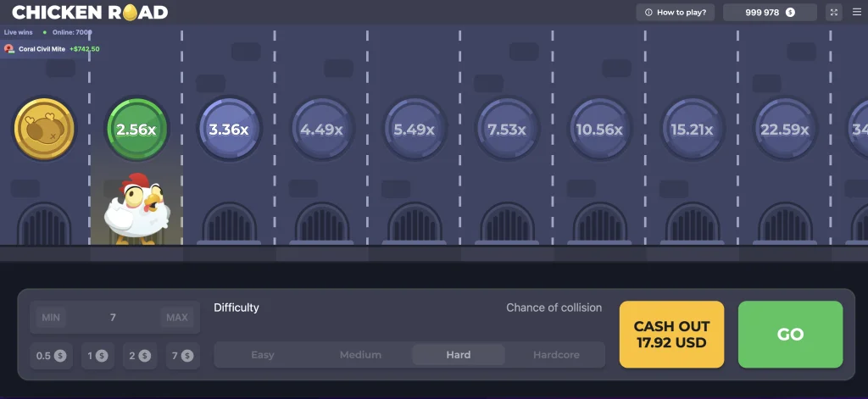Choose the 2 dollar bet preset
868x399 pixels.
tap(140, 356)
